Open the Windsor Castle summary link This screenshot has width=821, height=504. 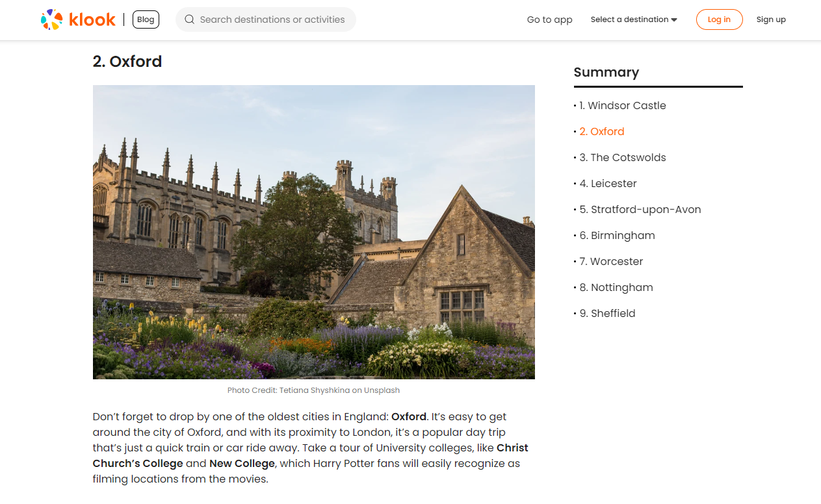click(x=625, y=105)
